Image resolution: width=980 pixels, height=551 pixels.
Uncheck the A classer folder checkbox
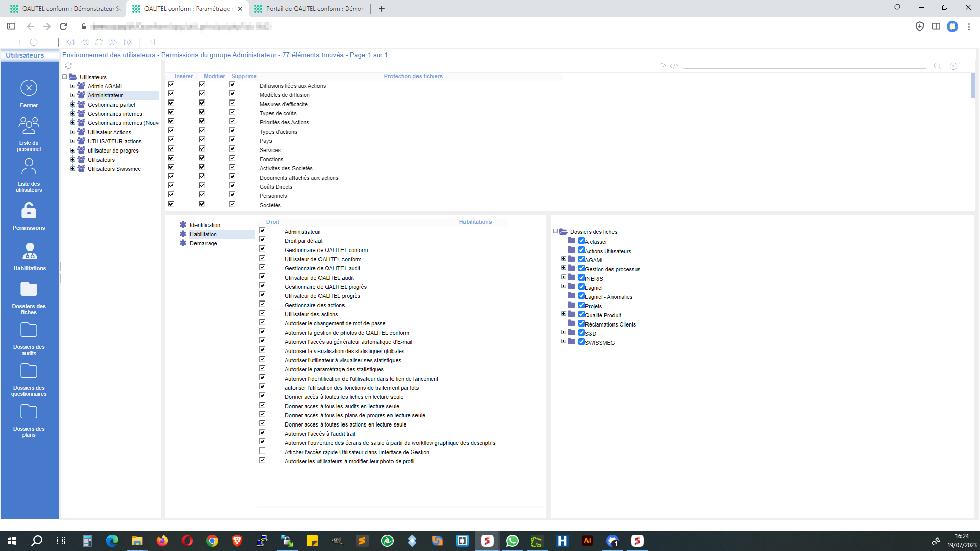pyautogui.click(x=581, y=241)
